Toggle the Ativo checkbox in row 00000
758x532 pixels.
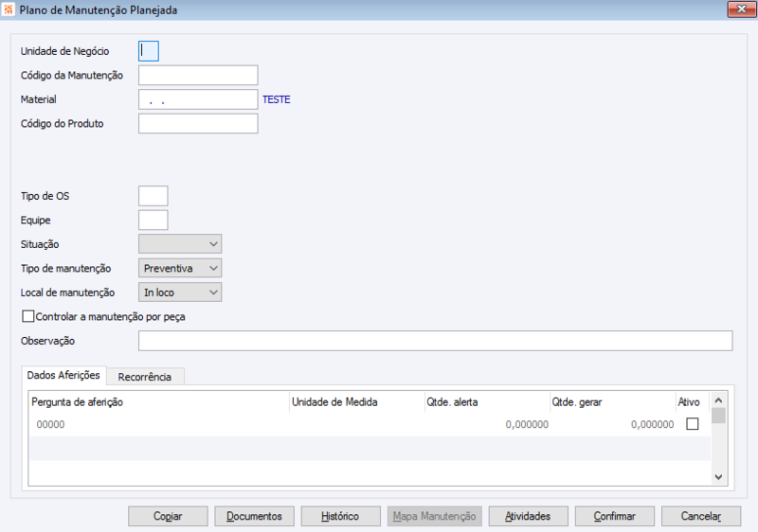[x=693, y=424]
